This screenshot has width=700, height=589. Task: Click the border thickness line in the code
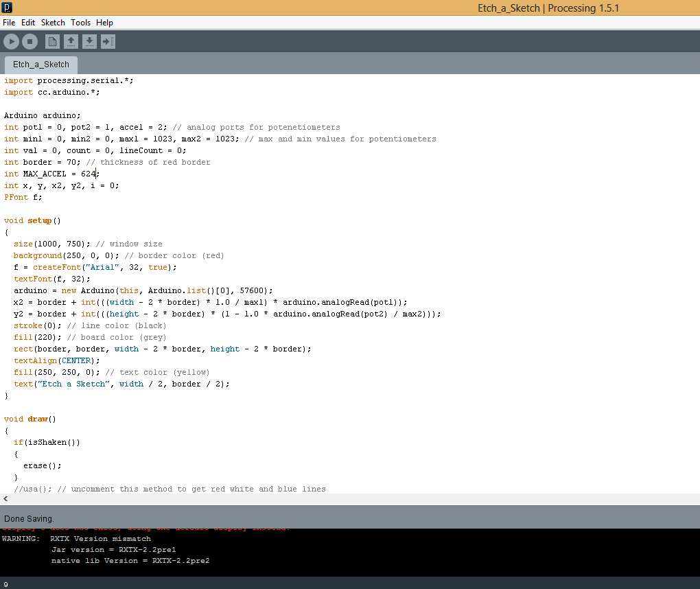[x=107, y=162]
